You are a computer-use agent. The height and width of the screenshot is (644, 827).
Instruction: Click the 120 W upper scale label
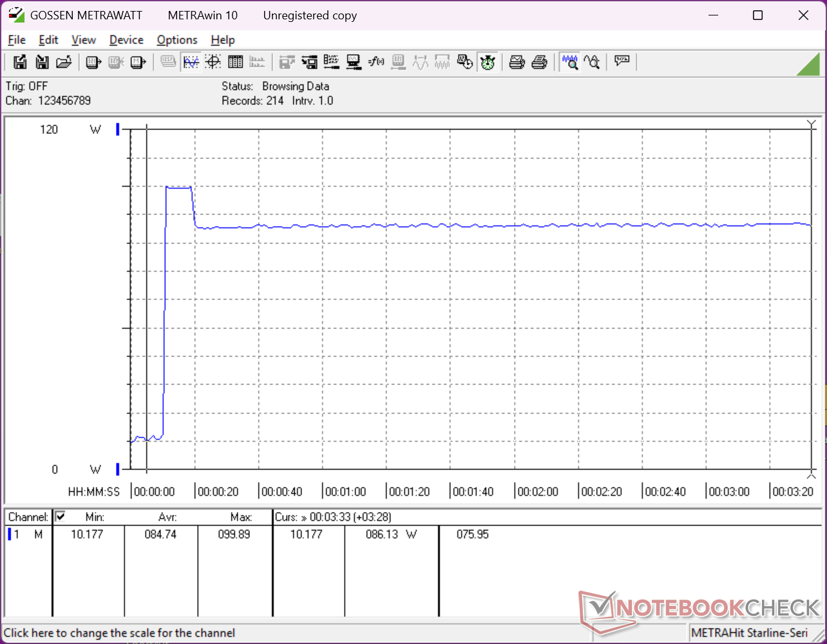(x=49, y=129)
